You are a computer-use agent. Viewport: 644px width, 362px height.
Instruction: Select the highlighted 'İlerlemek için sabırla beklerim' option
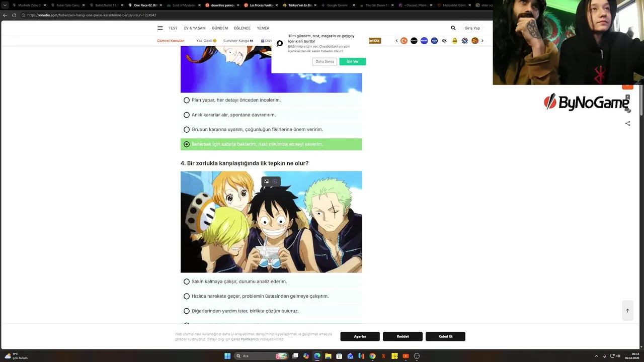coord(271,144)
